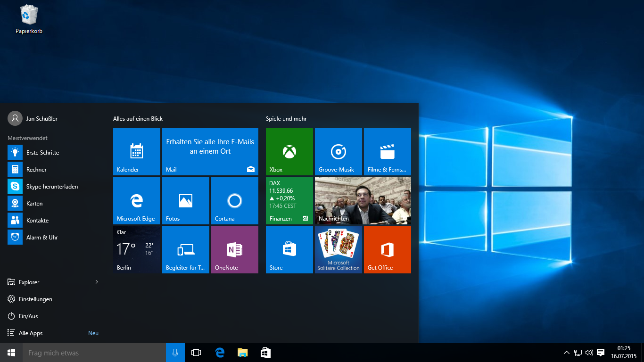Open the Store tile in Start menu
This screenshot has height=362, width=644.
click(x=289, y=250)
